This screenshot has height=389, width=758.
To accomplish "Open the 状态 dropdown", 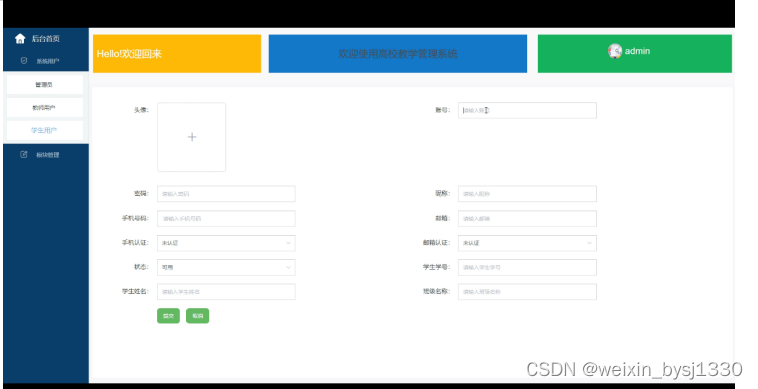I will click(226, 267).
